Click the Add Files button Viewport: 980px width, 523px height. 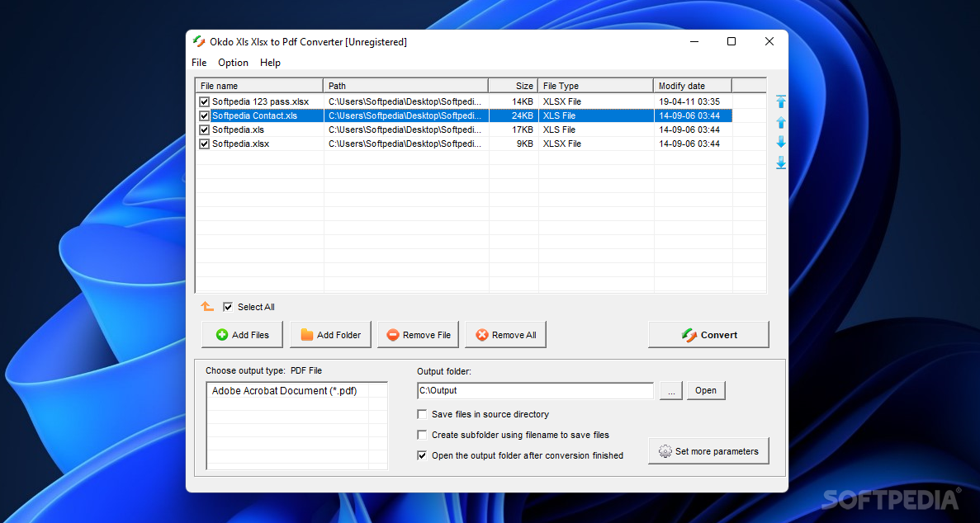click(243, 335)
